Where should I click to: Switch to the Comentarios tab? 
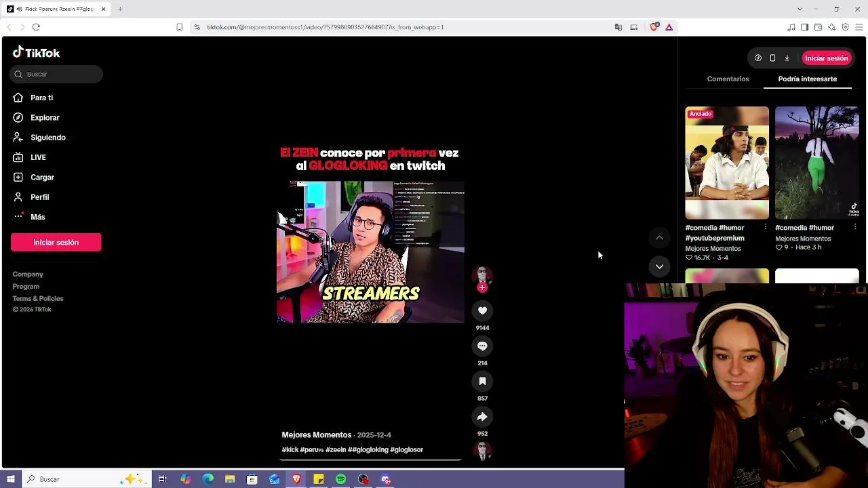coord(728,79)
